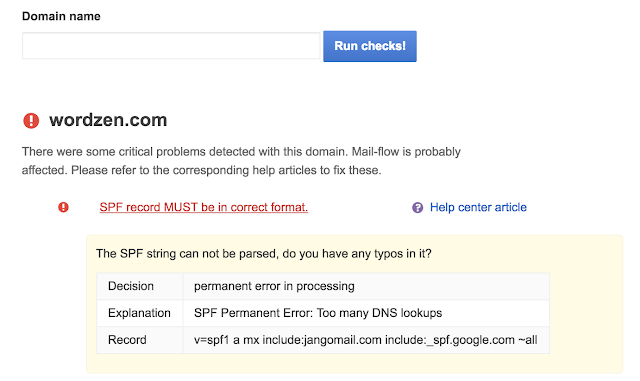640x381 pixels.
Task: Click the critical problems detected description text
Action: 241,152
